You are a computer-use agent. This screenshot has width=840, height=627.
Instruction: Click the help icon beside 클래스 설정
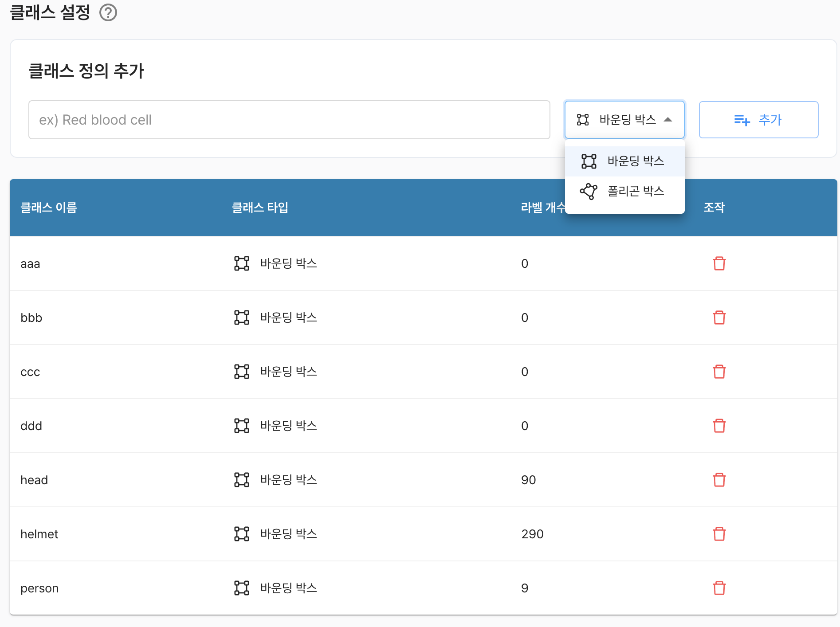(x=108, y=12)
